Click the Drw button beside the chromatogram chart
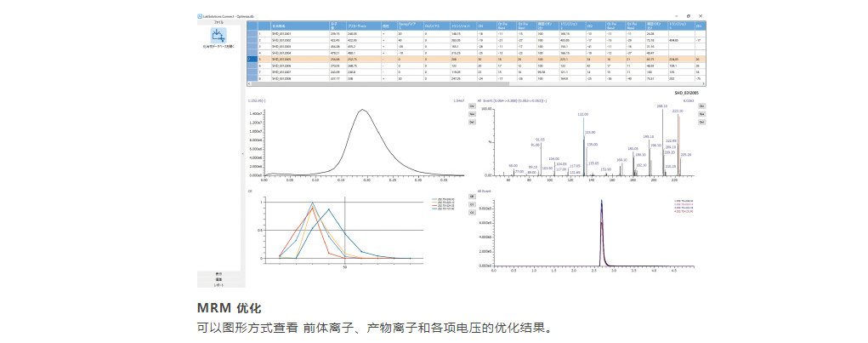 472,106
